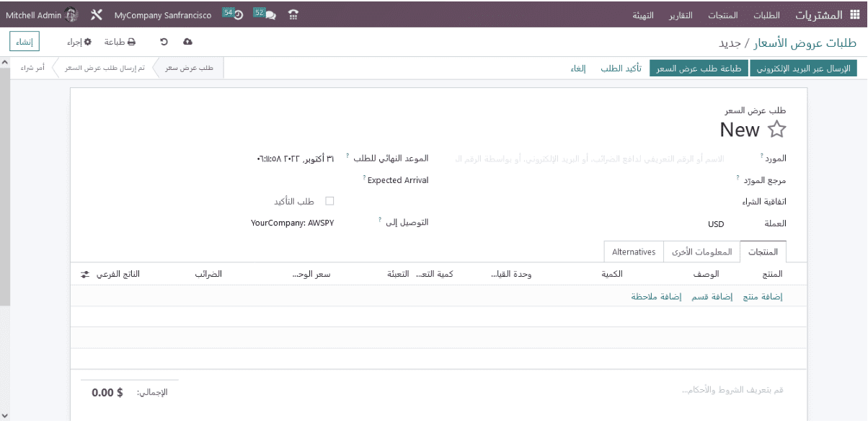
Task: Click the discard changes undo icon
Action: [x=164, y=42]
